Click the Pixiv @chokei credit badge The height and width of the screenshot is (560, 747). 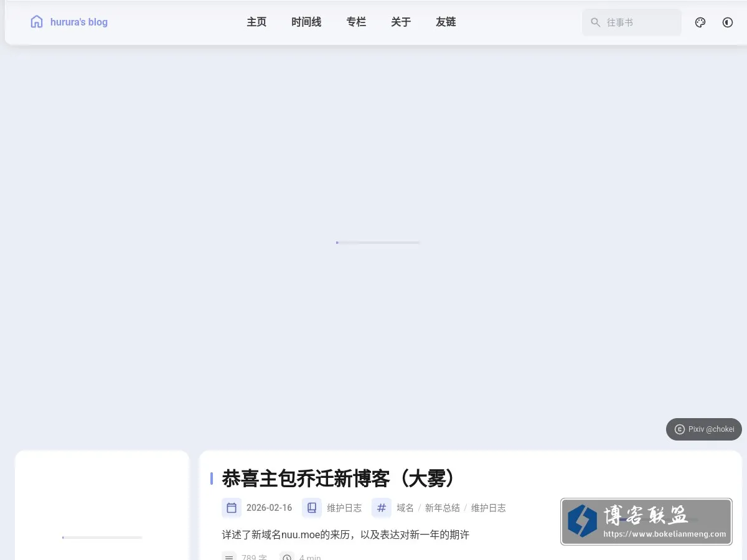[704, 429]
